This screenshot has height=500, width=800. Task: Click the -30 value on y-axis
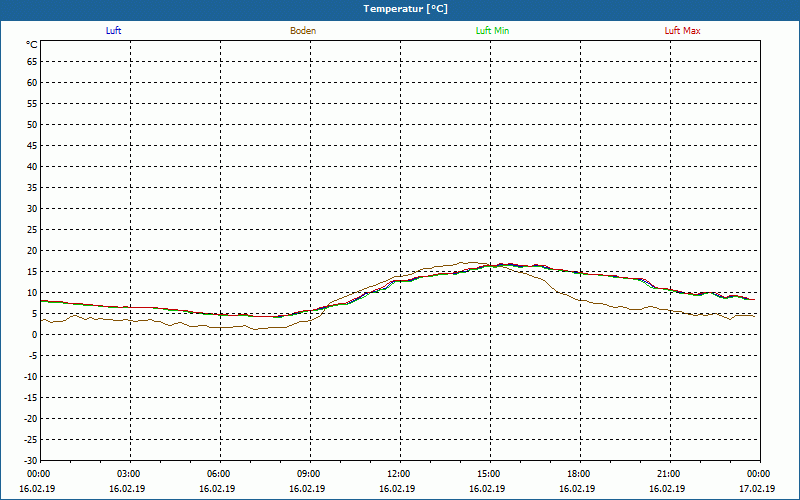coord(31,461)
